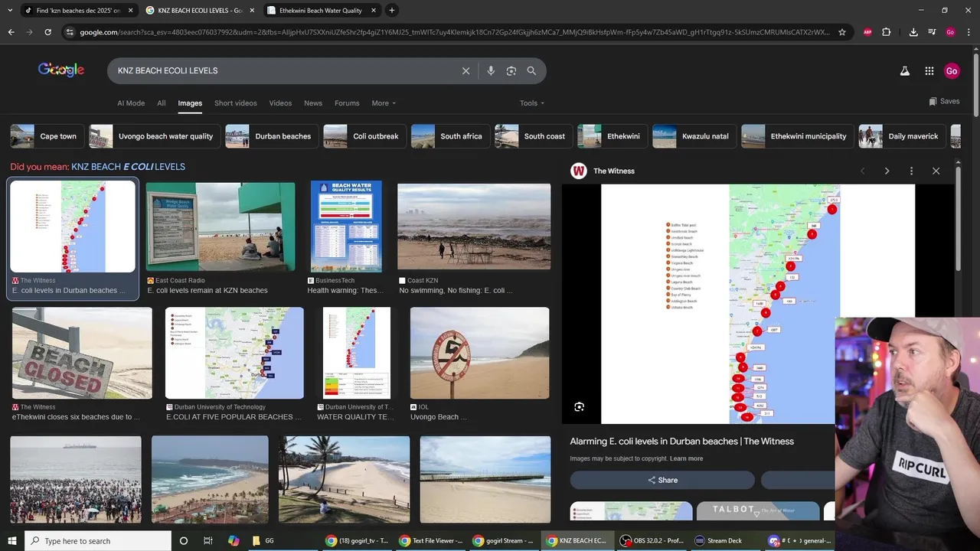Open search by image (Google Lens) icon
This screenshot has height=551, width=980.
(x=511, y=70)
